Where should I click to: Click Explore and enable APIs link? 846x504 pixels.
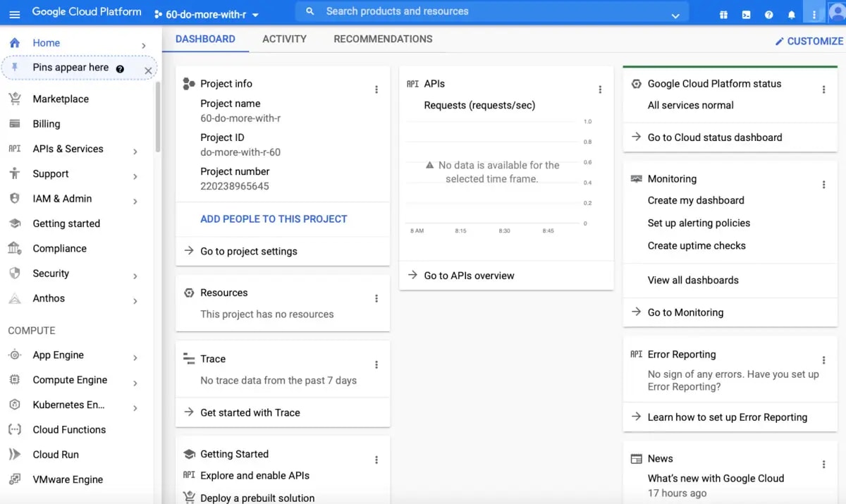click(x=255, y=475)
